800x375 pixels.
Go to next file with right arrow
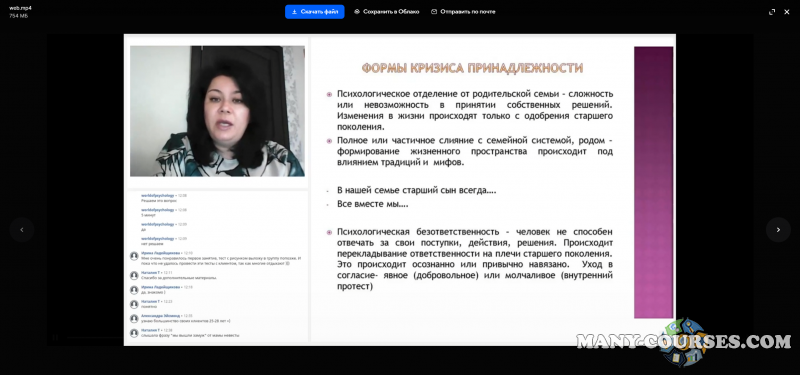[x=778, y=230]
